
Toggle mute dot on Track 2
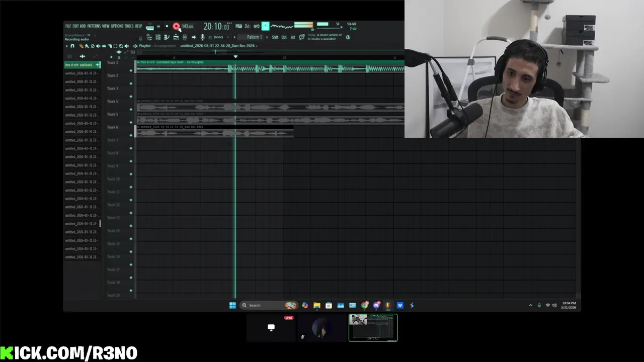point(131,83)
